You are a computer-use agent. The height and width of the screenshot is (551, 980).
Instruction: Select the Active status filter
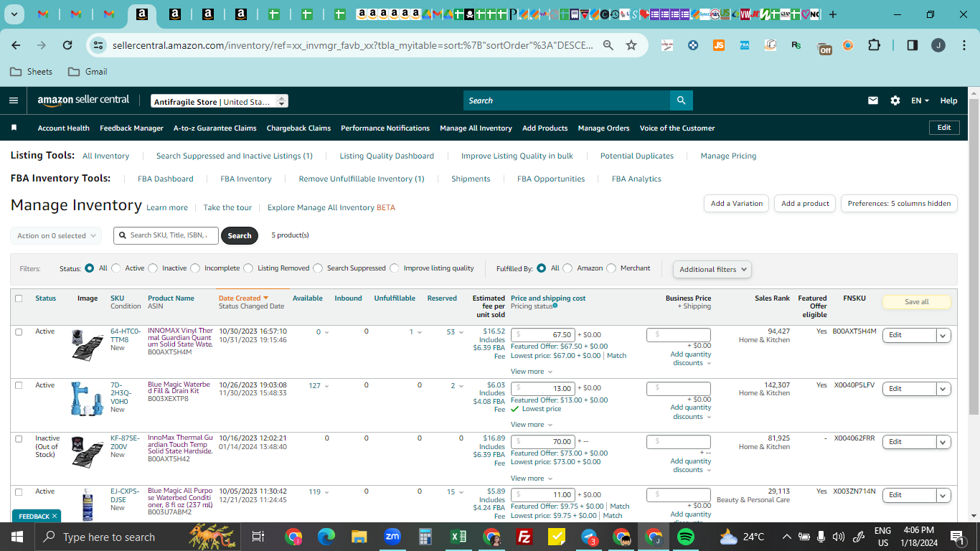point(116,268)
